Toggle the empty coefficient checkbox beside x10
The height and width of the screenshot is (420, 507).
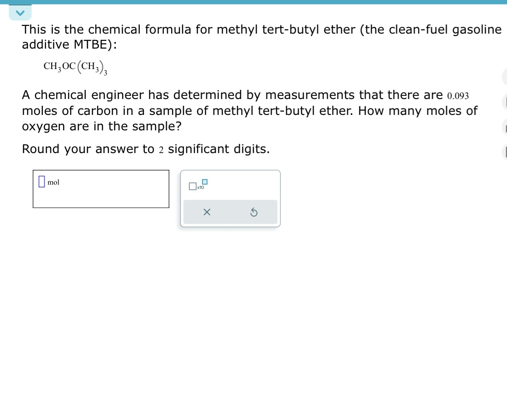(192, 187)
